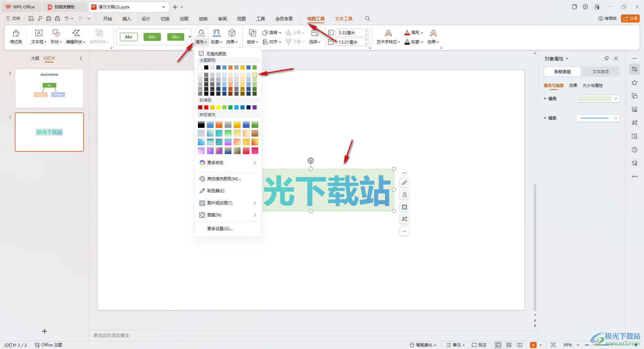Click the Format Painter (格式刷) icon
The width and height of the screenshot is (644, 349).
[x=16, y=33]
